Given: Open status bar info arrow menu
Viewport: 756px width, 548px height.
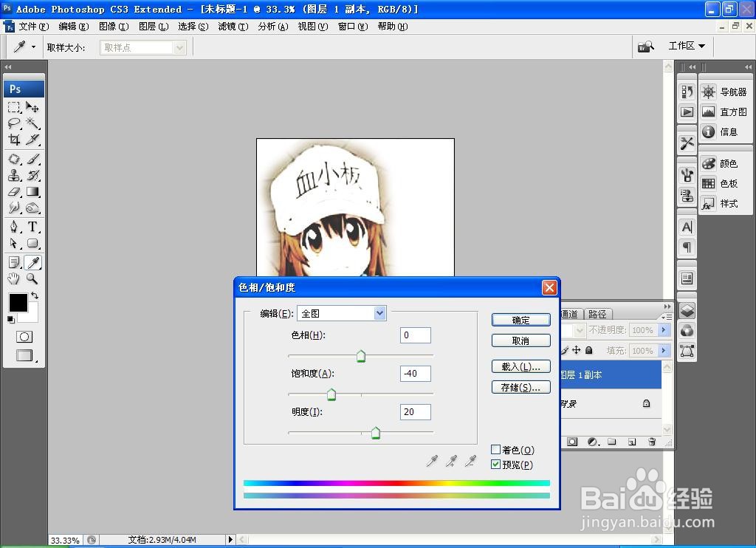Looking at the screenshot, I should pos(230,539).
